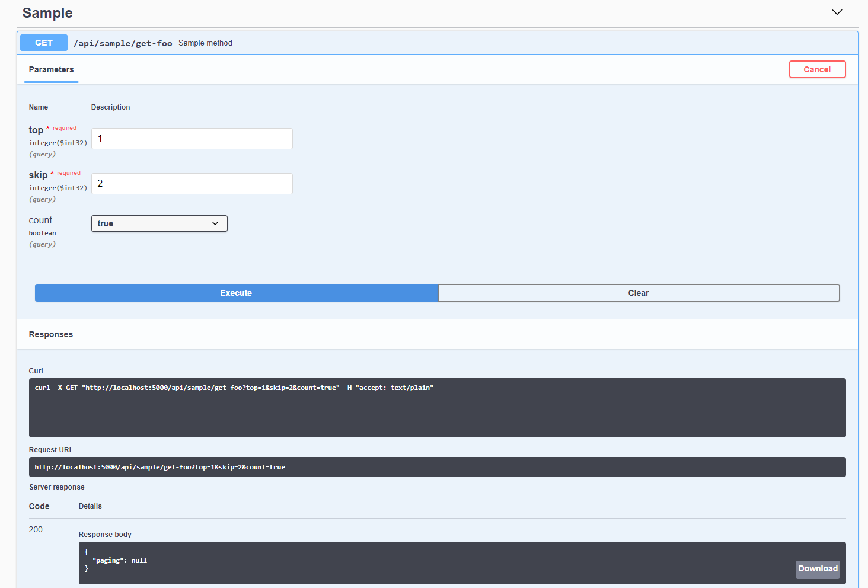Switch to the Parameters tab
Screen dimensions: 868x588
point(51,69)
